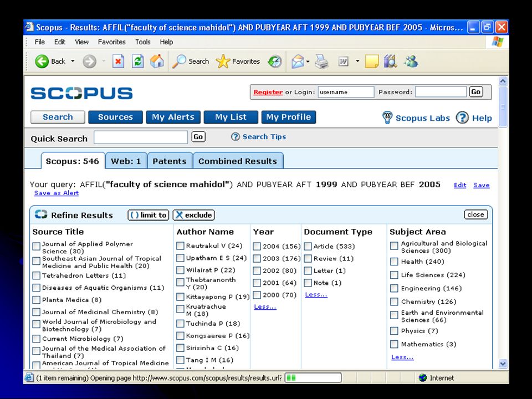
Task: Open the Edit with Word dropdown arrow
Action: click(357, 62)
